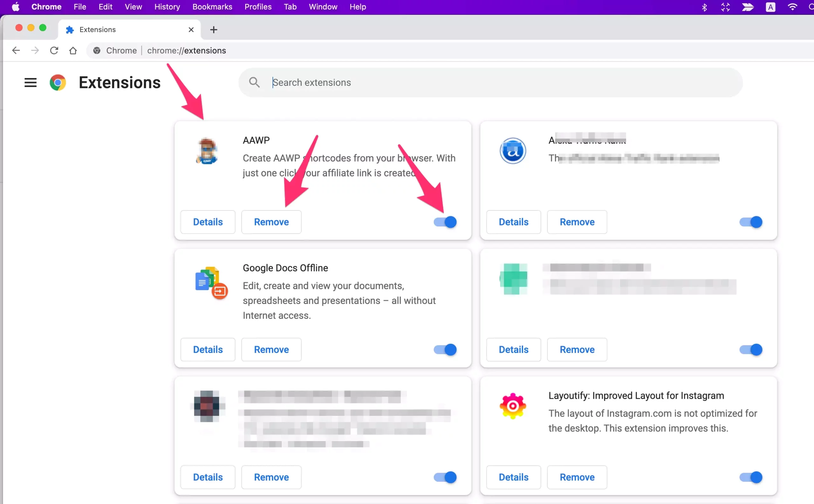The width and height of the screenshot is (814, 504).
Task: Open the Help menu
Action: 358,7
